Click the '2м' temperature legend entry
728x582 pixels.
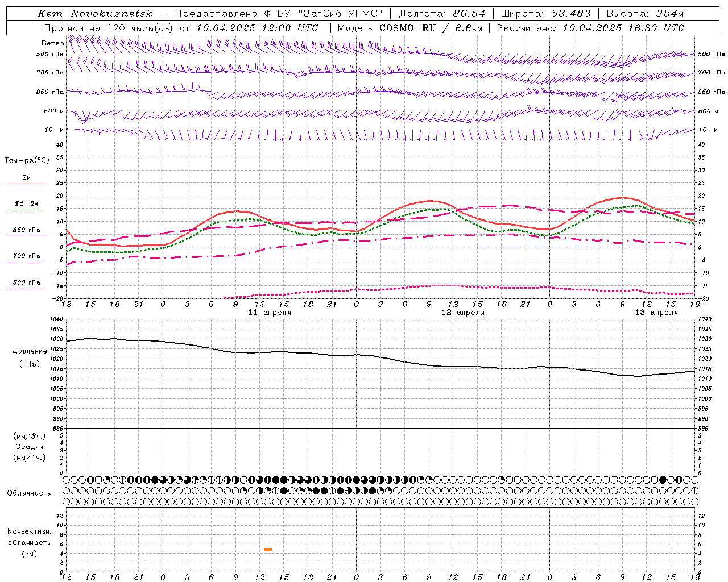tap(26, 180)
